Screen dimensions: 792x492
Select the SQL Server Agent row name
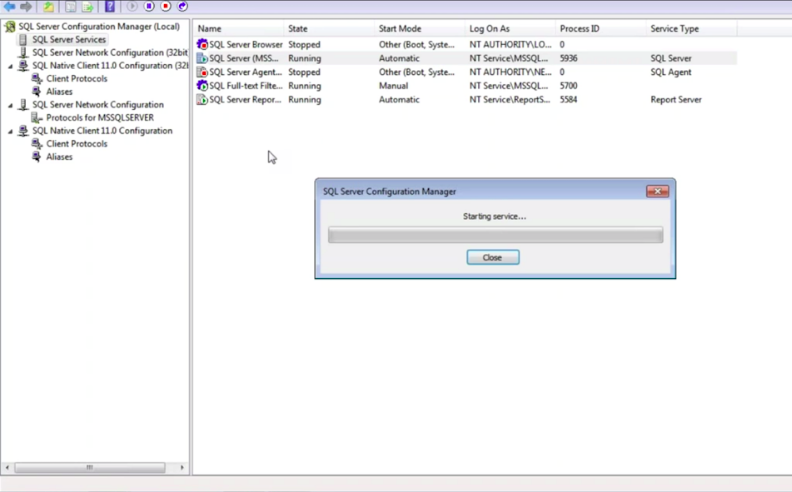click(x=245, y=72)
